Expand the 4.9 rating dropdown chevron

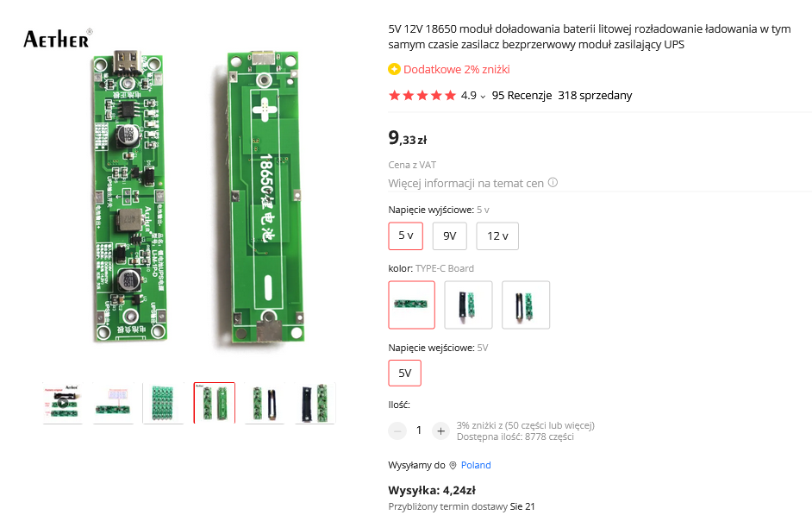483,97
